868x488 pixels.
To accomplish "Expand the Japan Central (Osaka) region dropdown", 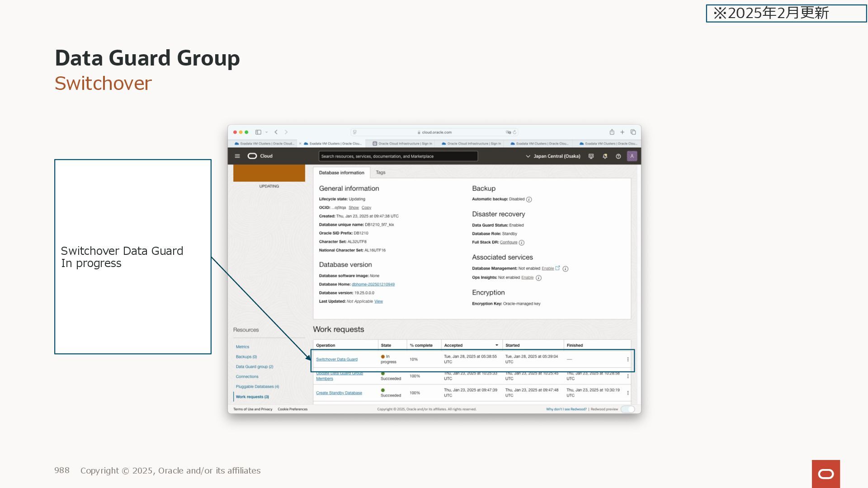I will click(x=553, y=156).
